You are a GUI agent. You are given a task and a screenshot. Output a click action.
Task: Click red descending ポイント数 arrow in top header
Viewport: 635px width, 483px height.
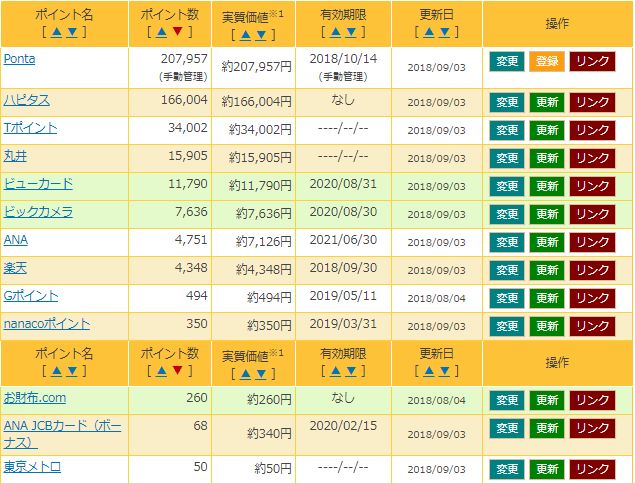point(177,32)
